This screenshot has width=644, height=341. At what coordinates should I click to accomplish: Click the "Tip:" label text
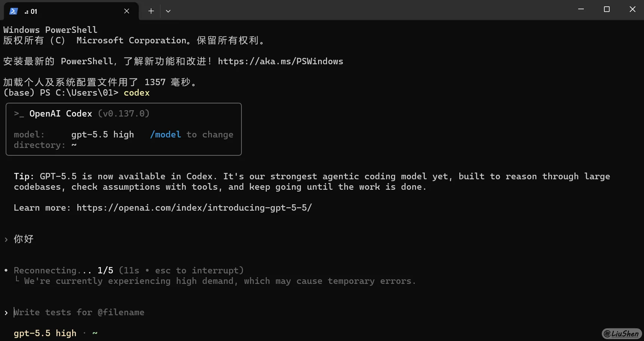coord(24,176)
